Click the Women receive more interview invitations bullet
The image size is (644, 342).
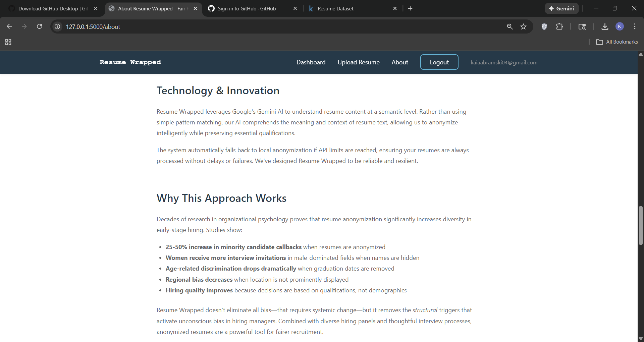click(x=292, y=258)
